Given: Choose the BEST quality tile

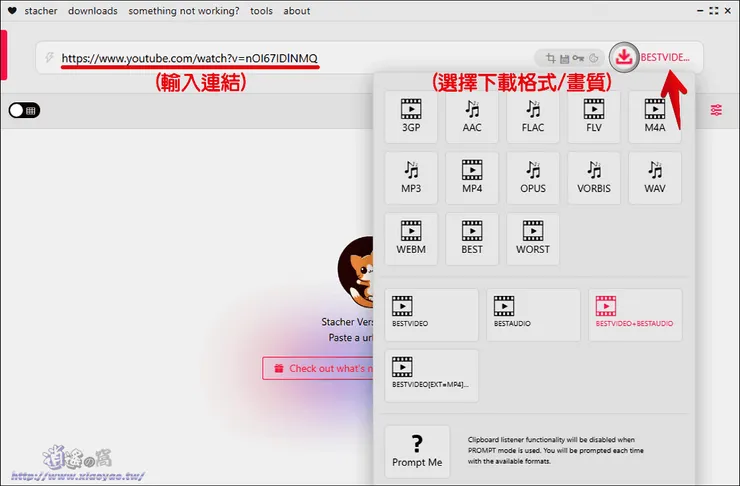Looking at the screenshot, I should point(472,239).
